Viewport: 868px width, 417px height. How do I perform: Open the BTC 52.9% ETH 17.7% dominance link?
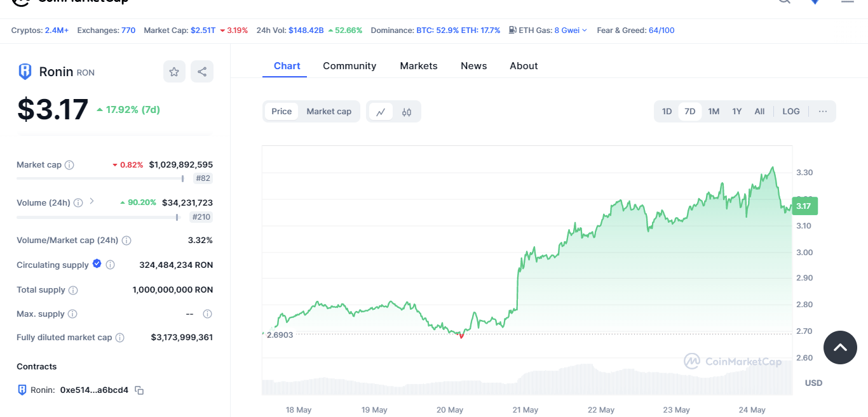click(458, 30)
